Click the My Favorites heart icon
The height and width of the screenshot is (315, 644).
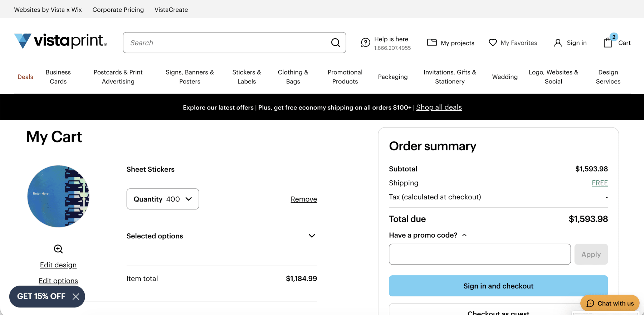tap(493, 43)
